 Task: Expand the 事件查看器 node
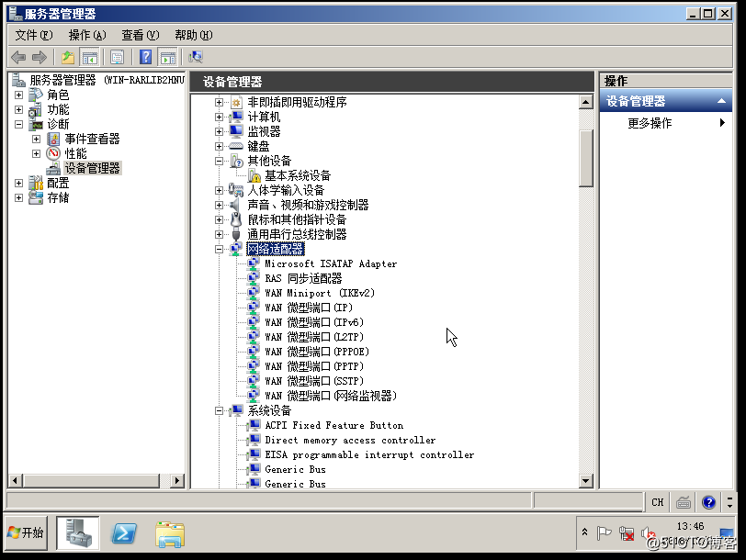36,140
